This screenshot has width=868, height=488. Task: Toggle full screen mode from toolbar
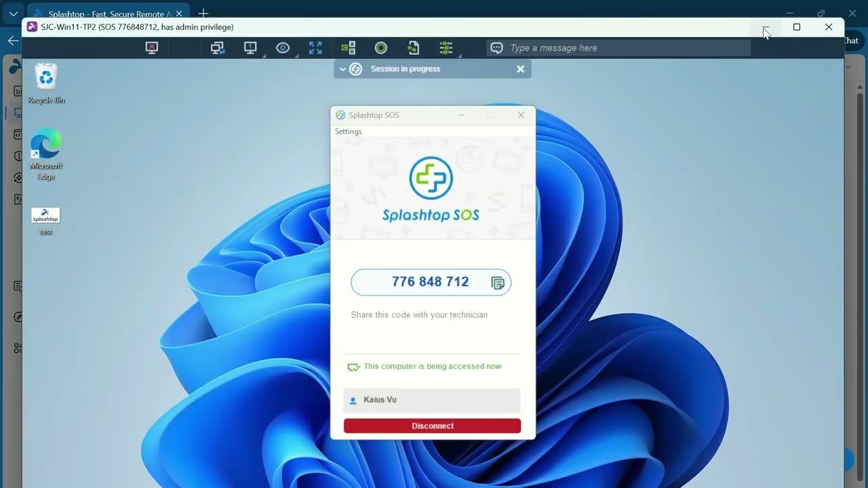315,47
